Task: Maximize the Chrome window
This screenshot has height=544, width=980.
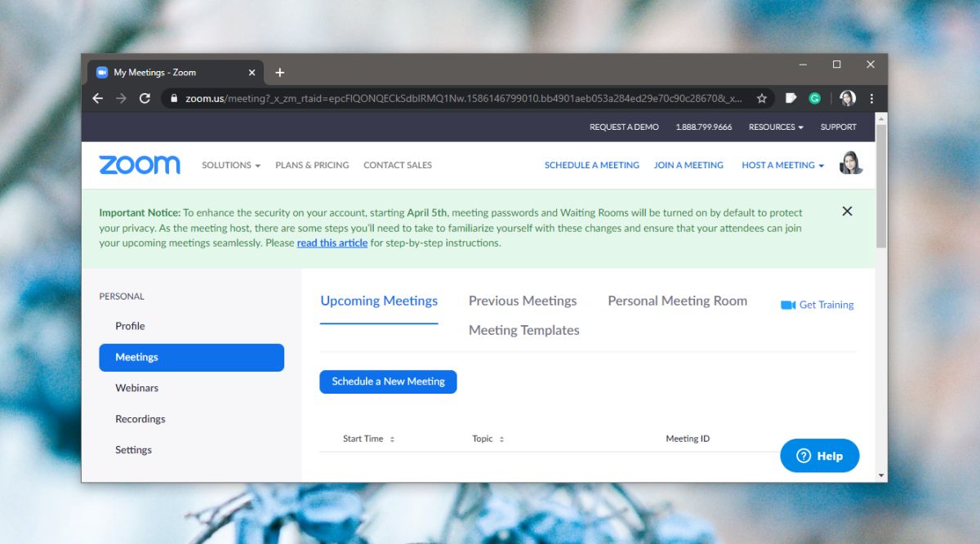Action: pyautogui.click(x=836, y=64)
